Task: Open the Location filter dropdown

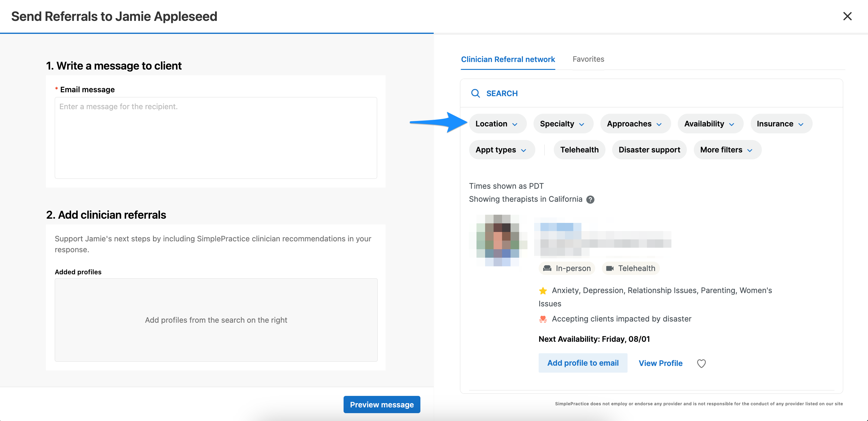Action: (496, 124)
